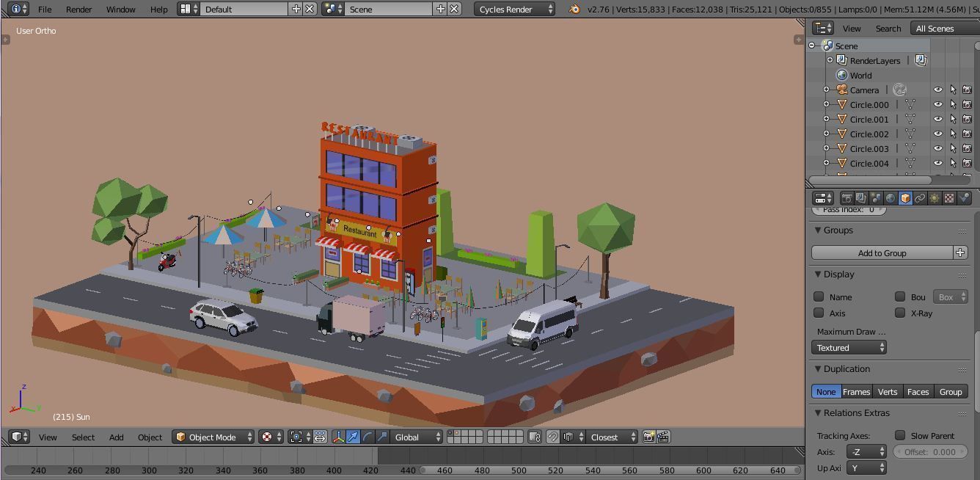Open the Window menu
This screenshot has width=980, height=480.
point(120,9)
